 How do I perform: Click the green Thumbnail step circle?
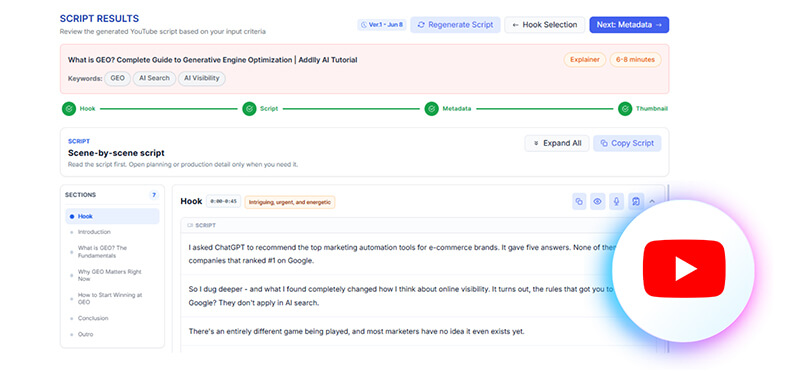pos(625,109)
